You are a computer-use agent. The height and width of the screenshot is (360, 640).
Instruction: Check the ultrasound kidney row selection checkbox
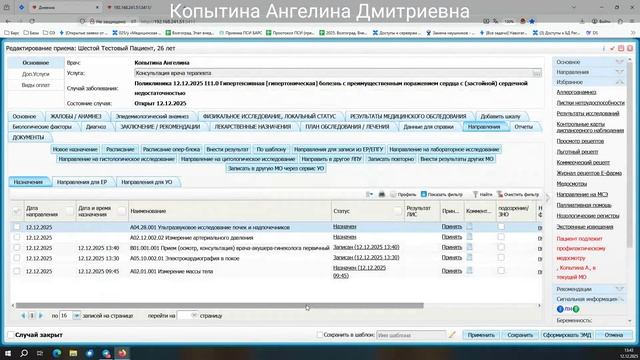[17, 227]
